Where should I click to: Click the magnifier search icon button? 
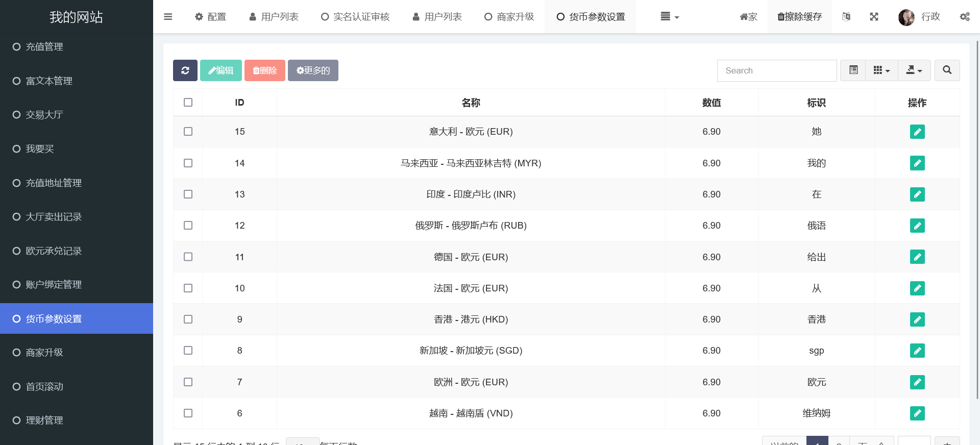click(x=947, y=70)
